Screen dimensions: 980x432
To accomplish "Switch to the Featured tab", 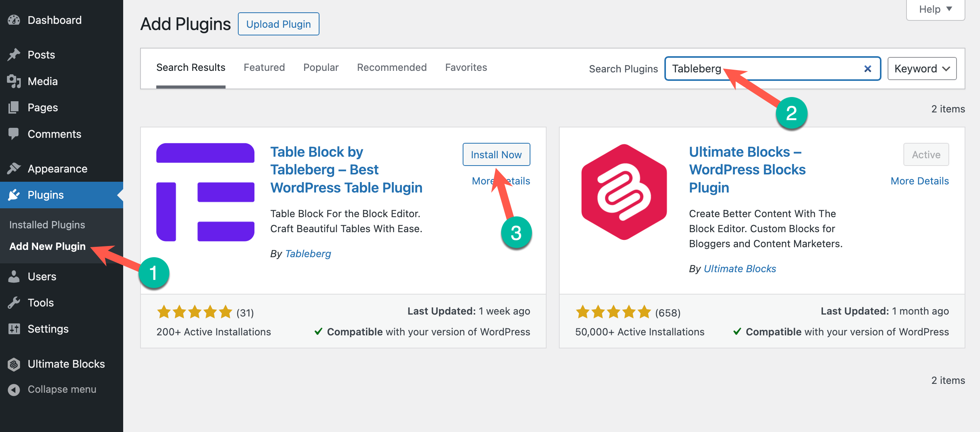I will (264, 67).
